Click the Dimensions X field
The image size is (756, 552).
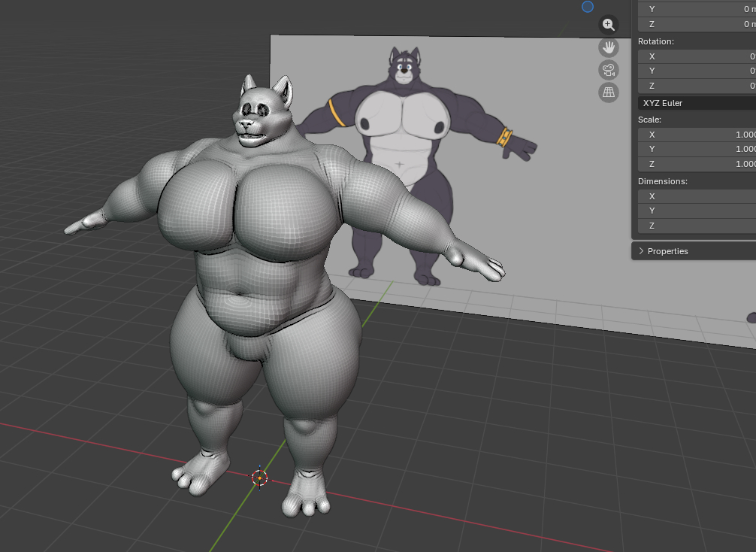[696, 196]
